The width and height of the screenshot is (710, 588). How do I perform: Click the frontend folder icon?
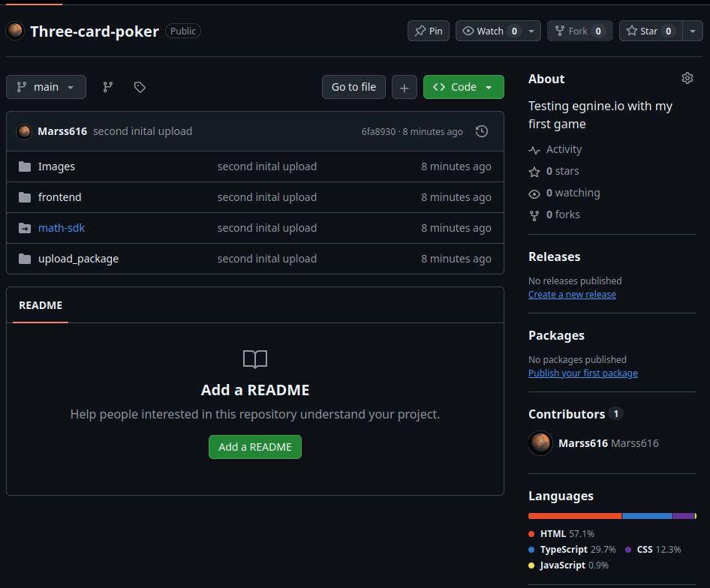point(25,197)
